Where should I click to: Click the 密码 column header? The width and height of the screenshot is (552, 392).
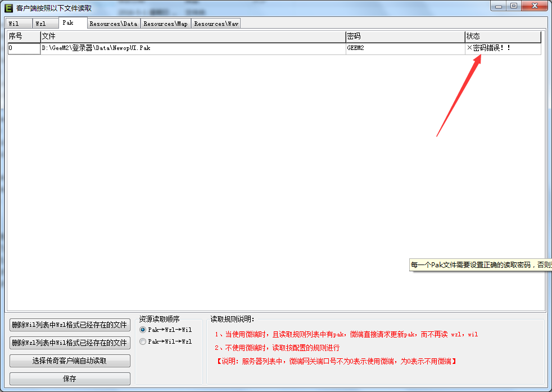pos(405,37)
